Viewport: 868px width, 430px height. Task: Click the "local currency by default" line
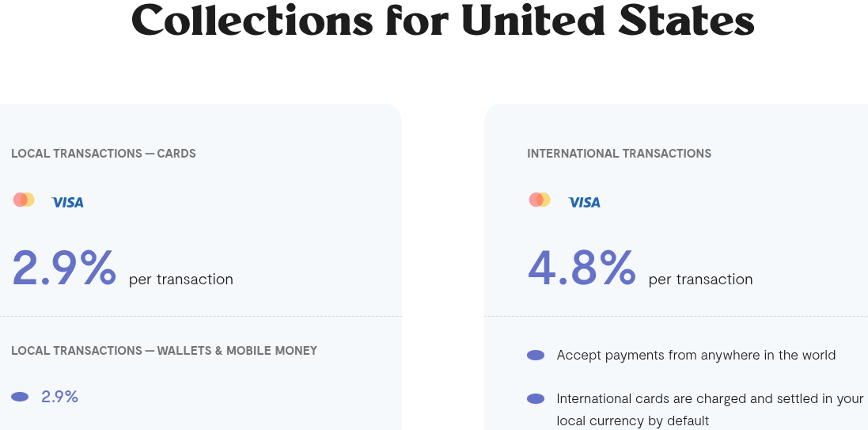[633, 420]
